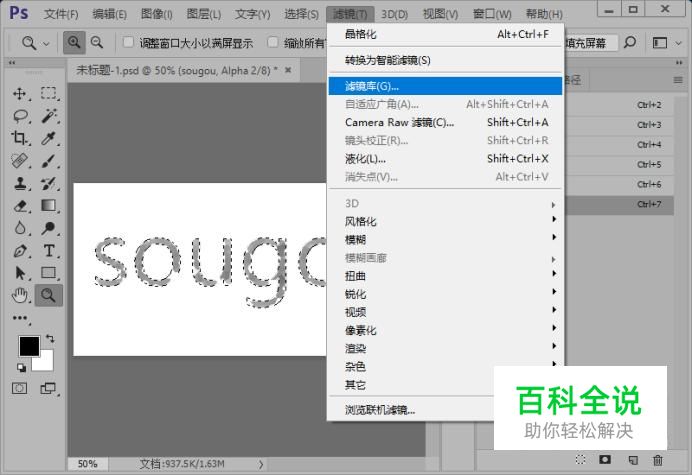Click the 50% zoom level field

(87, 464)
